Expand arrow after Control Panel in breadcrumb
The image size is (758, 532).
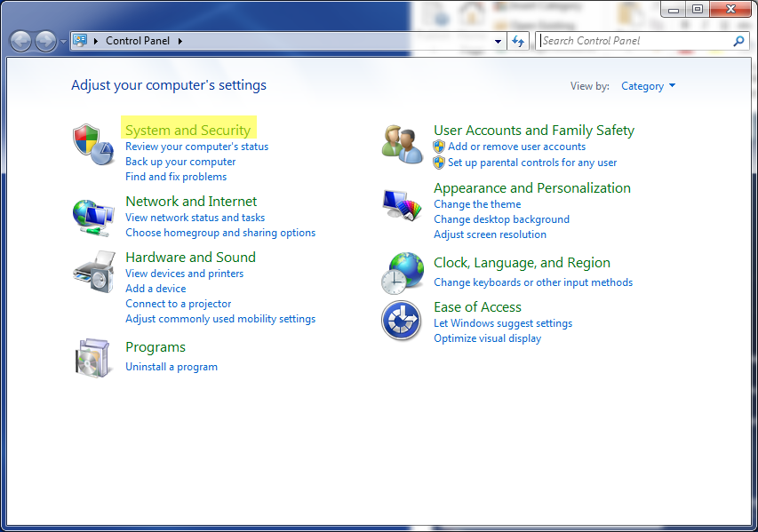pos(180,41)
